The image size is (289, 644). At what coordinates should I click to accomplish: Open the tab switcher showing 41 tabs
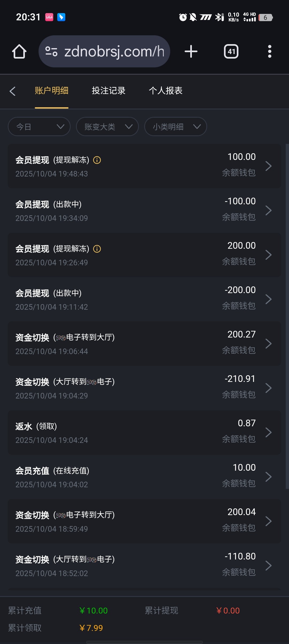[x=231, y=51]
